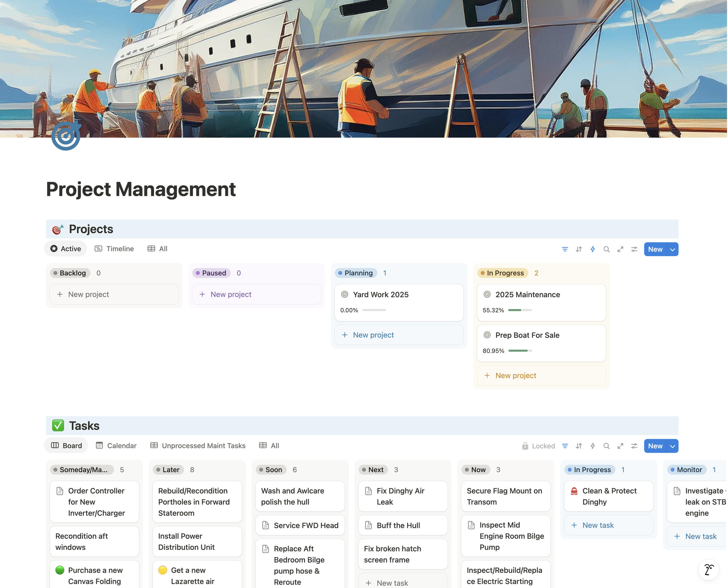The width and height of the screenshot is (728, 588).
Task: Open Tasks view settings sliders icon
Action: pyautogui.click(x=634, y=446)
